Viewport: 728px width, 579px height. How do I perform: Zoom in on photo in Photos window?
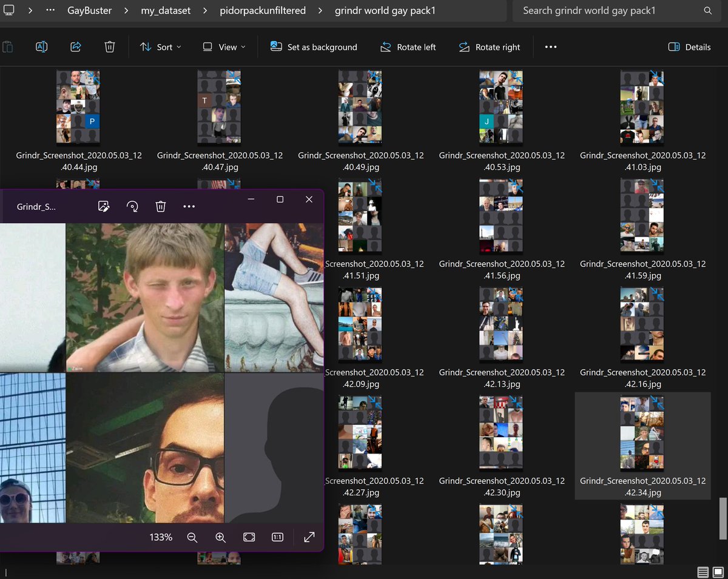point(221,537)
